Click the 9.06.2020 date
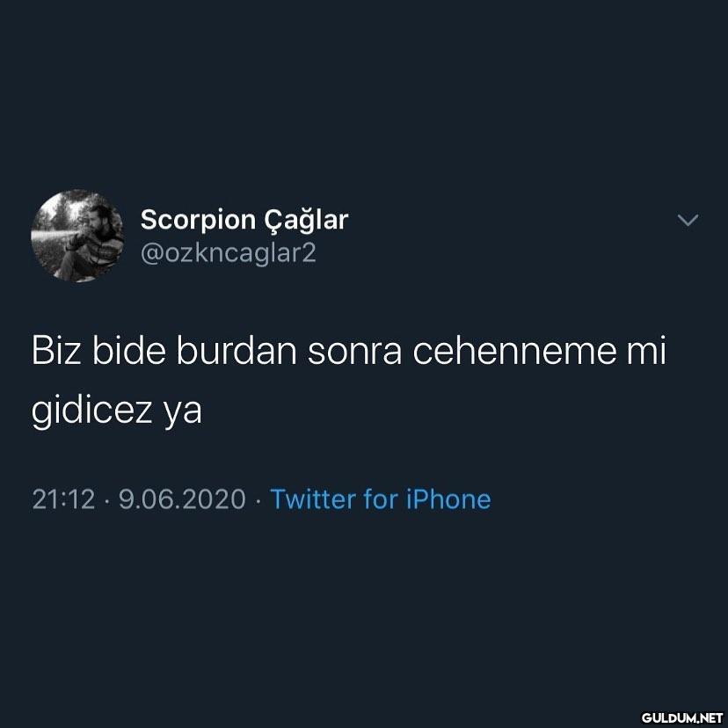Screen dimensions: 728x728 (182, 499)
